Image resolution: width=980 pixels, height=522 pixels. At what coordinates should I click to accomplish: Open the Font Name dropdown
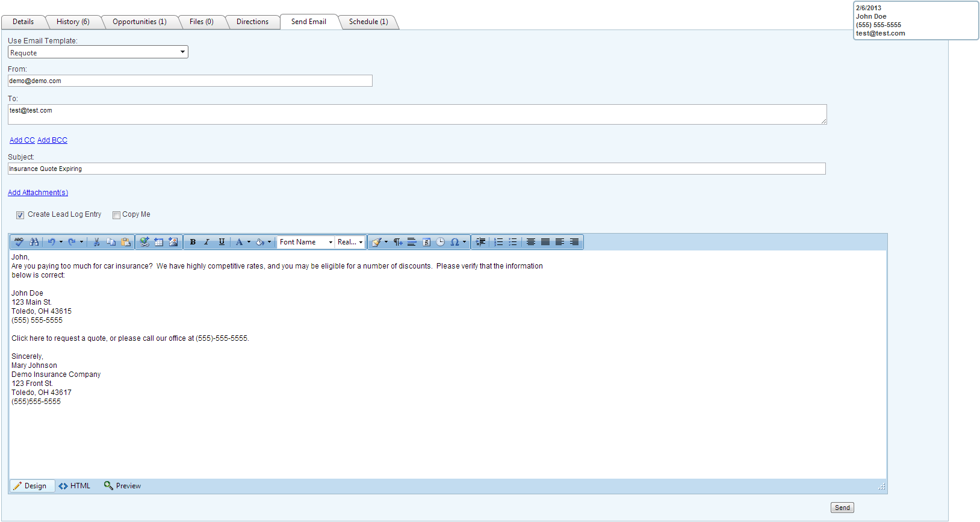click(306, 242)
